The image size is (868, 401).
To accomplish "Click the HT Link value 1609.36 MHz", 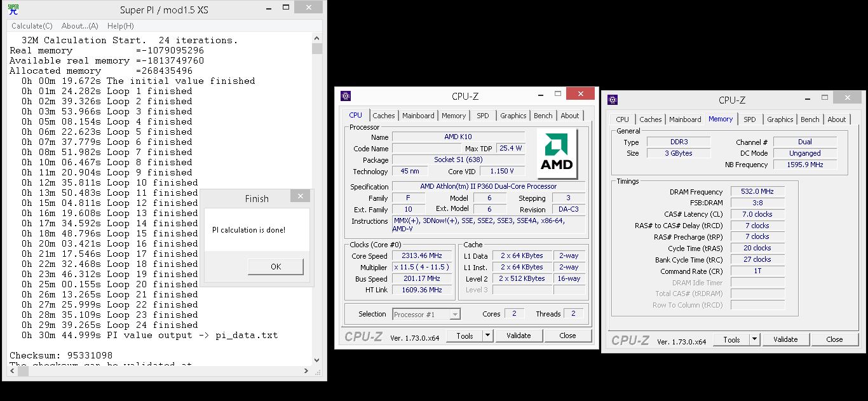I will [422, 290].
